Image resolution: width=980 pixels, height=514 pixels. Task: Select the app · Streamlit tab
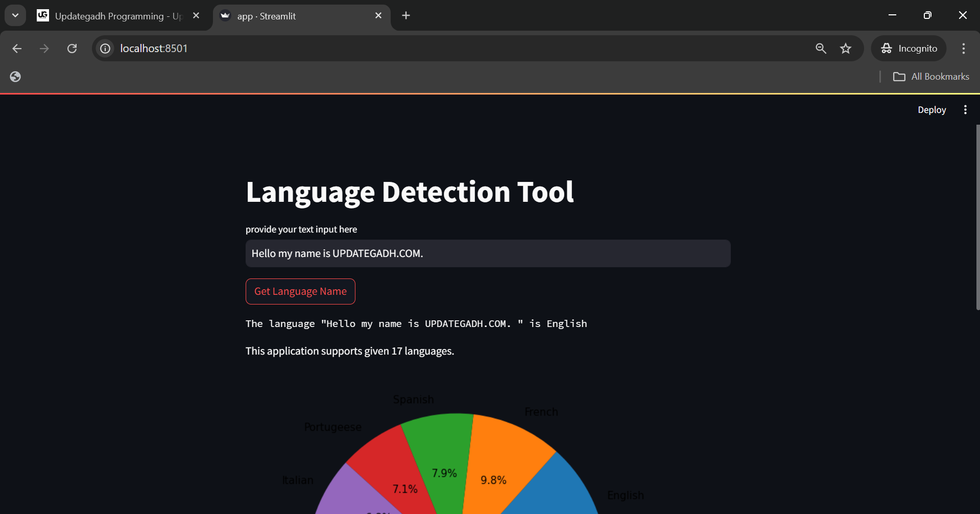pos(296,16)
